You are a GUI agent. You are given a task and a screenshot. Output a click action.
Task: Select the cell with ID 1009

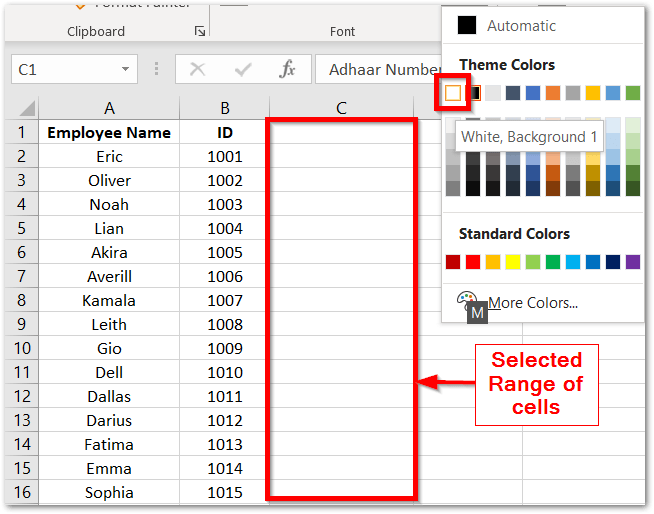tap(225, 348)
